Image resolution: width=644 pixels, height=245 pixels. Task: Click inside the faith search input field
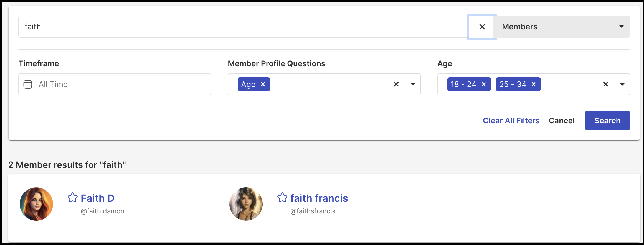(x=244, y=27)
